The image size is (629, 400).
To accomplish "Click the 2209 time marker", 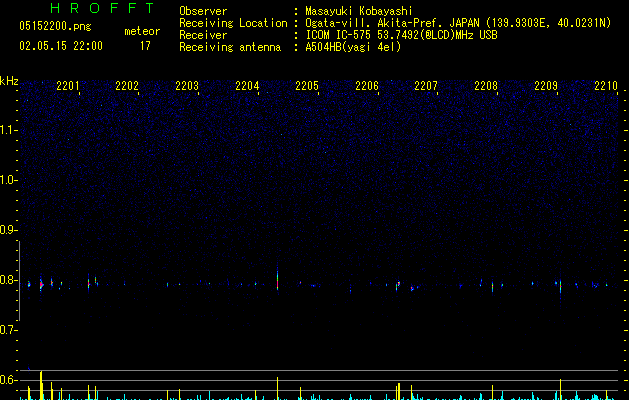I will point(546,86).
